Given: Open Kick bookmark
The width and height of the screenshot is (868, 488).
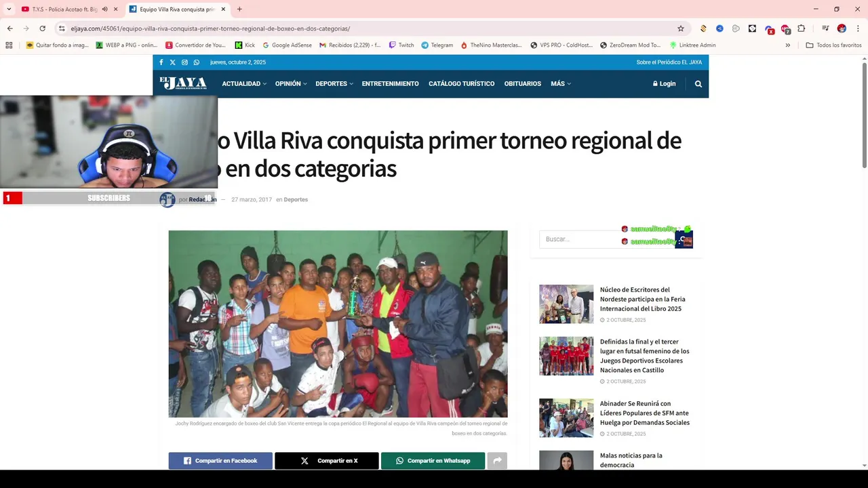Looking at the screenshot, I should coord(245,45).
